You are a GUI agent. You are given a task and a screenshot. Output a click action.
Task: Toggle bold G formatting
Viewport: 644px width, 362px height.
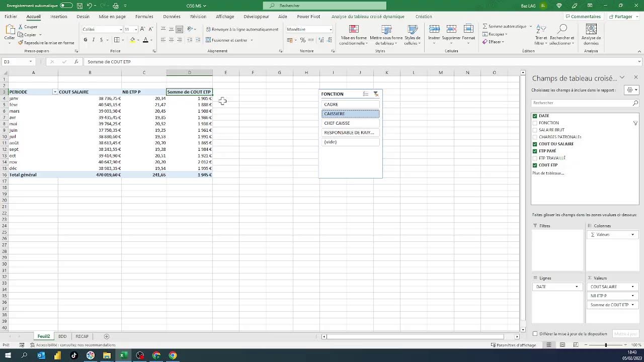pyautogui.click(x=86, y=40)
